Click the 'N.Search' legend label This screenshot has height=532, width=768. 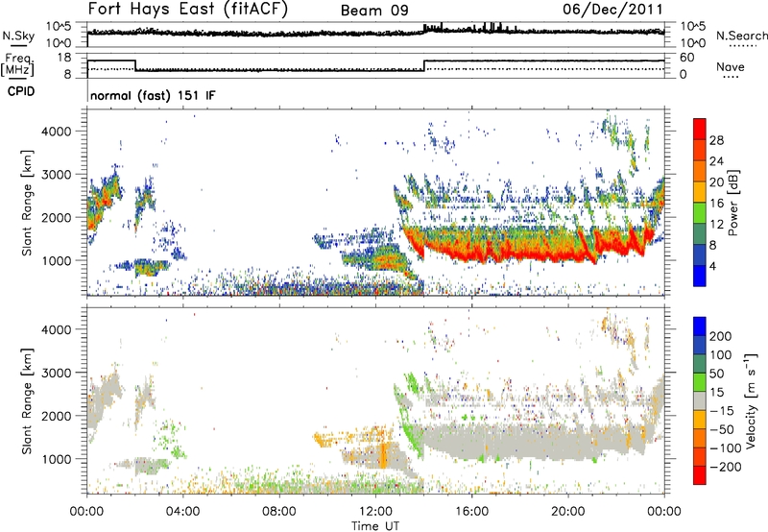click(741, 36)
